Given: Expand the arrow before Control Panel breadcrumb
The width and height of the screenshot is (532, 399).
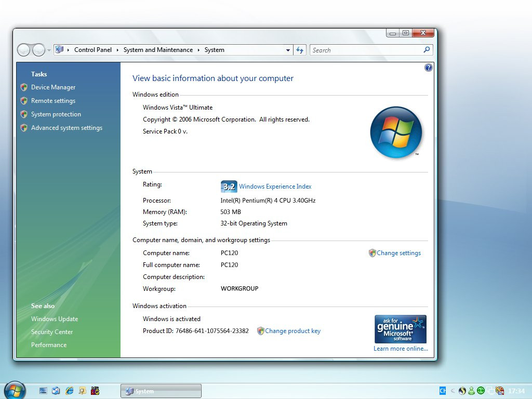Looking at the screenshot, I should [68, 50].
